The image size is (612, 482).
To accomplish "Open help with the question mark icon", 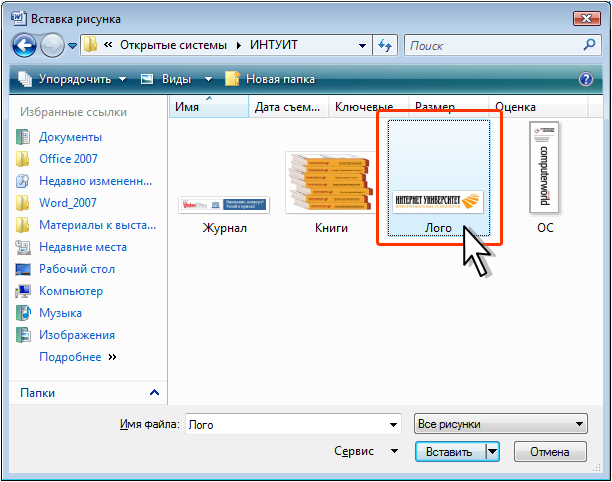I will (x=586, y=79).
